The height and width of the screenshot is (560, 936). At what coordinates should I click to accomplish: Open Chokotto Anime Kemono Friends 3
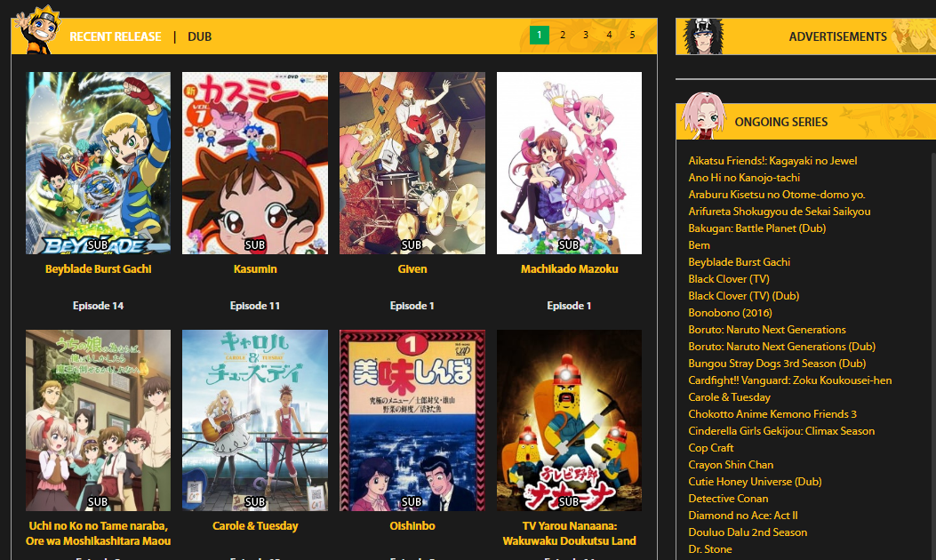click(772, 413)
